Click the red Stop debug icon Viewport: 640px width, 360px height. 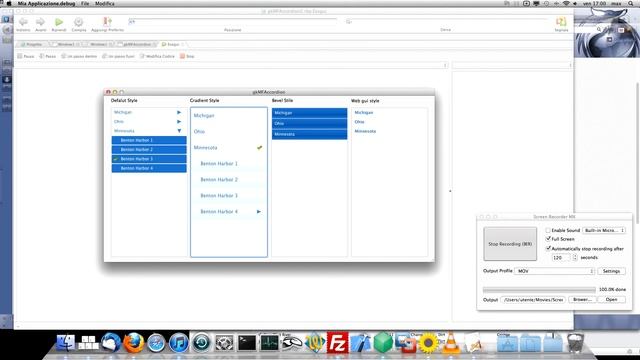pos(182,56)
